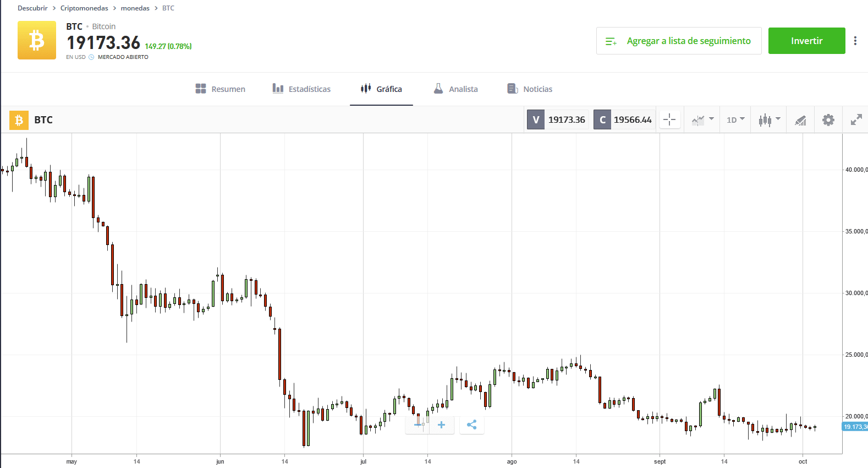The width and height of the screenshot is (868, 468).
Task: Click the clock icon beside MERCADO ABIERTO
Action: (91, 57)
